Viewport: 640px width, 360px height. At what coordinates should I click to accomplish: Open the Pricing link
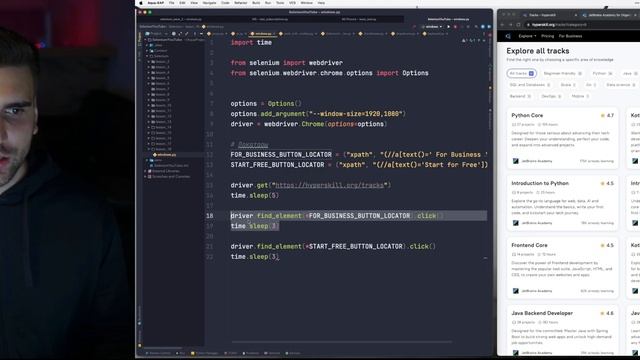click(547, 36)
